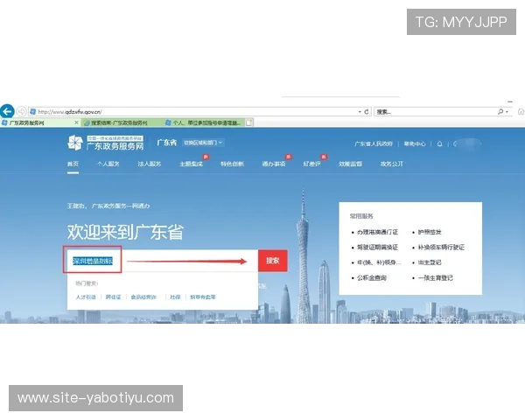Click the 烟草专卖零 hot search link
The width and height of the screenshot is (525, 420).
(203, 297)
